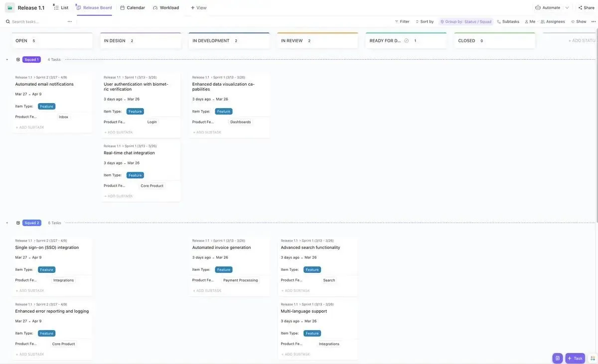The image size is (598, 364).
Task: Open User authentication with biometric verification task
Action: coord(136,87)
